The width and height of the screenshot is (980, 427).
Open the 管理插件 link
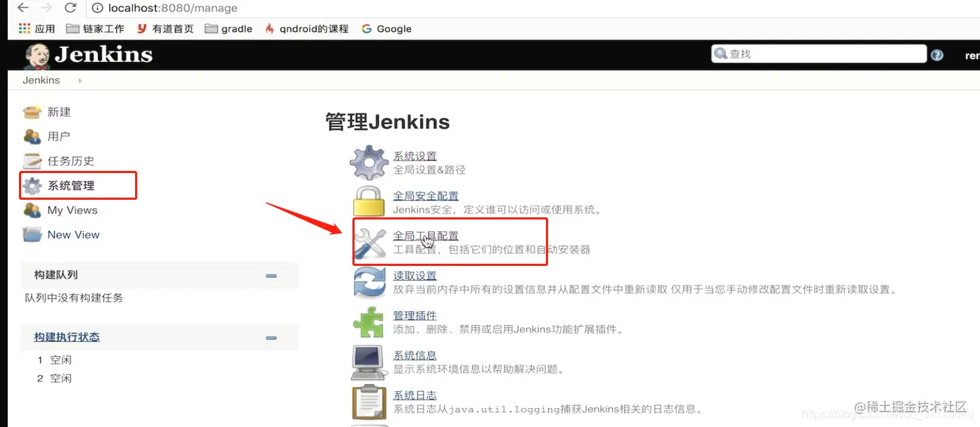point(415,316)
